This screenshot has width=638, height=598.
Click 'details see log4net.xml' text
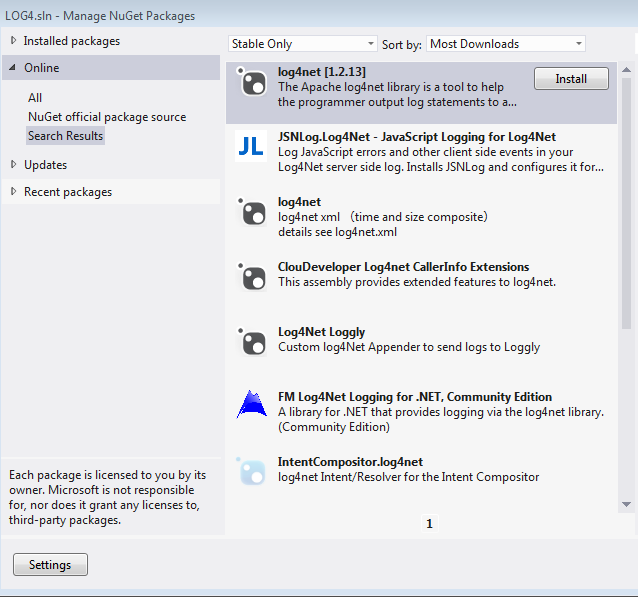point(337,232)
